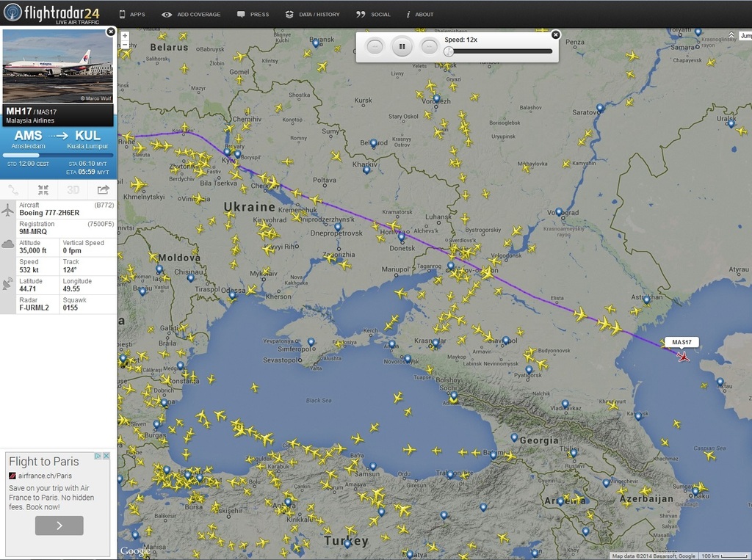The height and width of the screenshot is (560, 752).
Task: Click the airport pin at Chisinau
Action: (x=191, y=277)
